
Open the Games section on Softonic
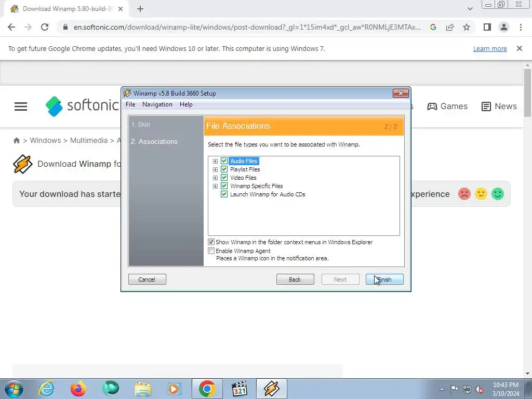447,106
